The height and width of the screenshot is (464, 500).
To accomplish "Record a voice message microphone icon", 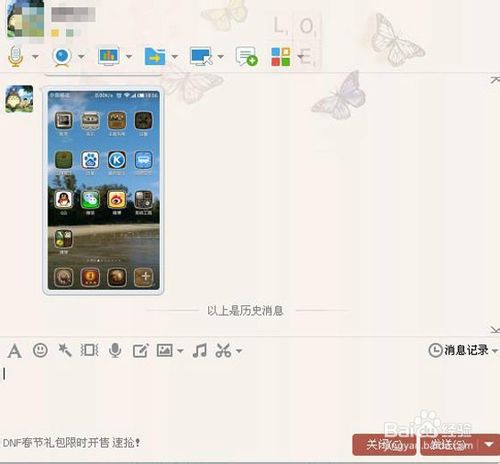I will 115,350.
